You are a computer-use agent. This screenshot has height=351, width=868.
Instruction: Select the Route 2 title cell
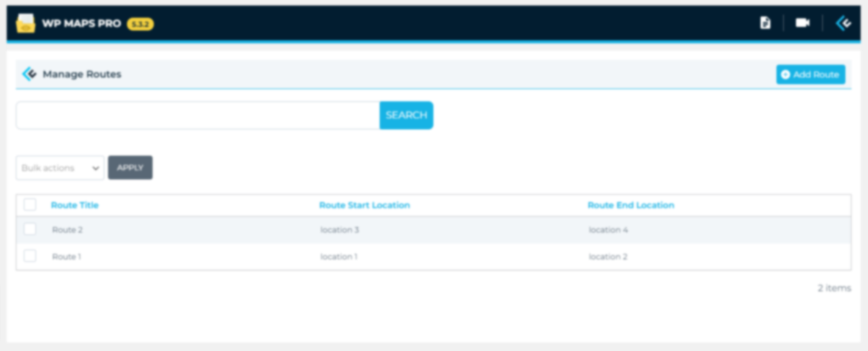(x=67, y=230)
